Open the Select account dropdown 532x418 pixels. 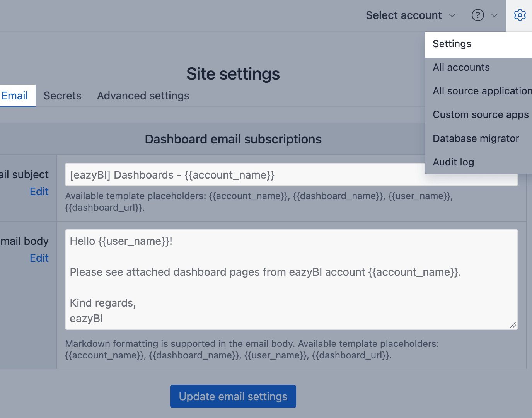coord(411,15)
